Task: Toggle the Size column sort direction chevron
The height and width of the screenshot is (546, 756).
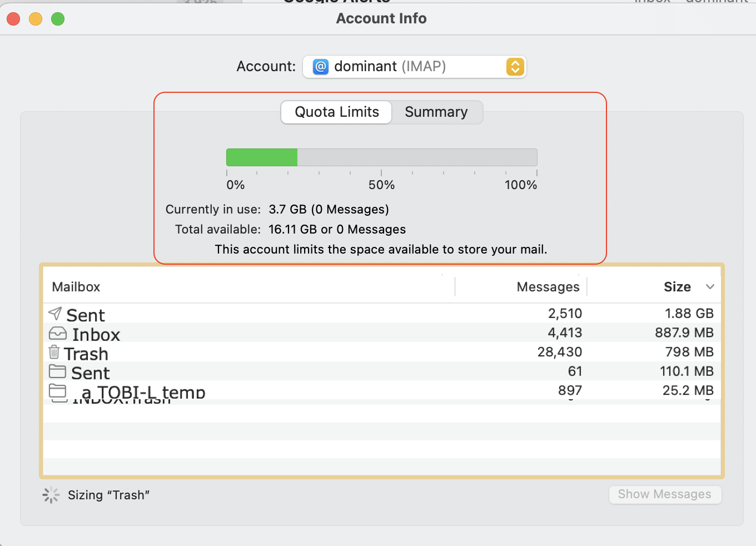Action: tap(710, 287)
